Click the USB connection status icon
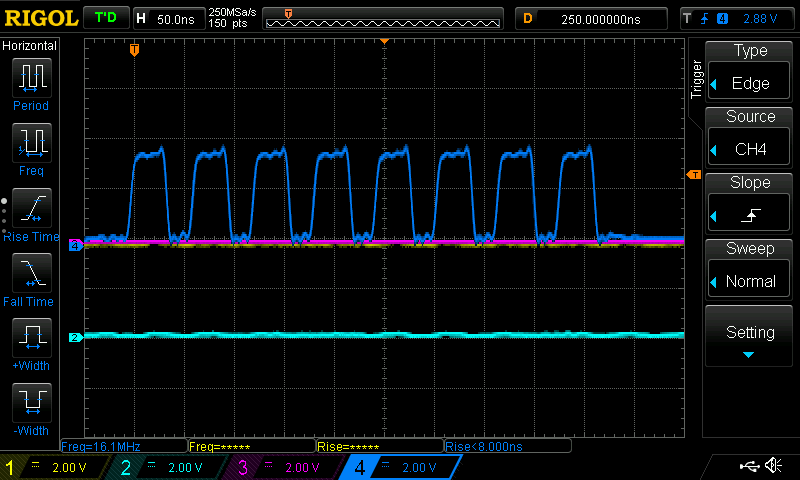The width and height of the screenshot is (800, 480). [x=748, y=466]
